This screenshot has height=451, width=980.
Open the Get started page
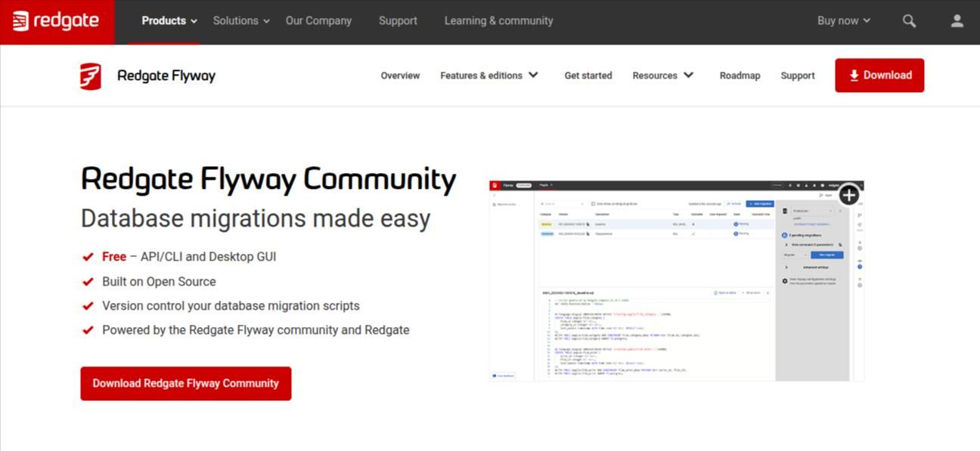coord(588,76)
